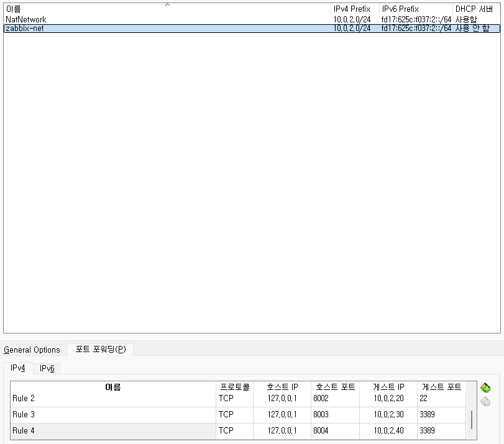Click the 호스트 IP column header
This screenshot has height=444, width=504.
(x=282, y=387)
